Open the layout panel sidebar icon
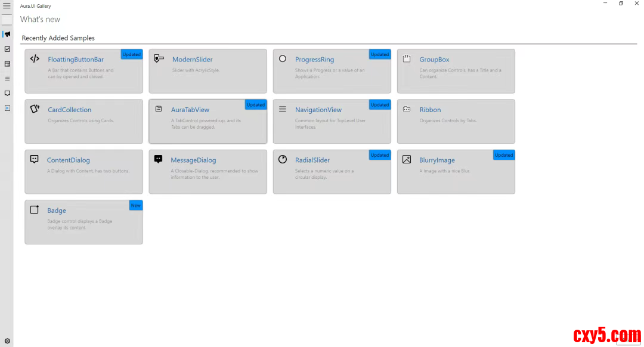The height and width of the screenshot is (347, 644). [x=7, y=64]
